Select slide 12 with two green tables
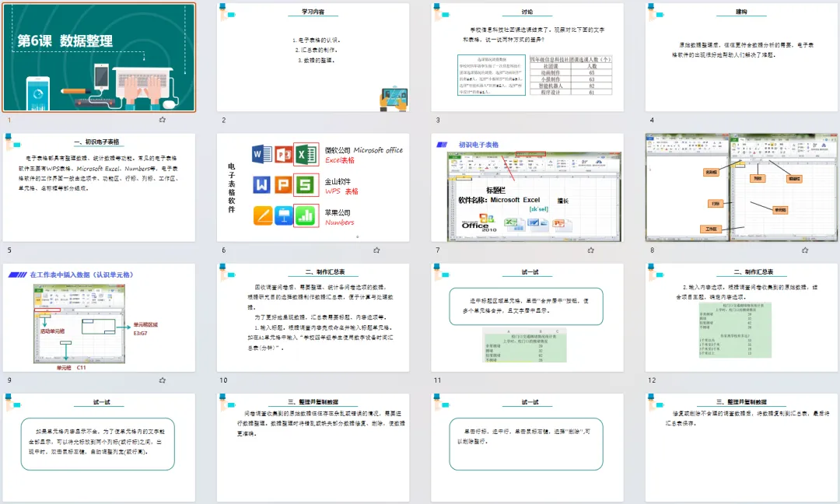This screenshot has height=504, width=840. point(742,317)
